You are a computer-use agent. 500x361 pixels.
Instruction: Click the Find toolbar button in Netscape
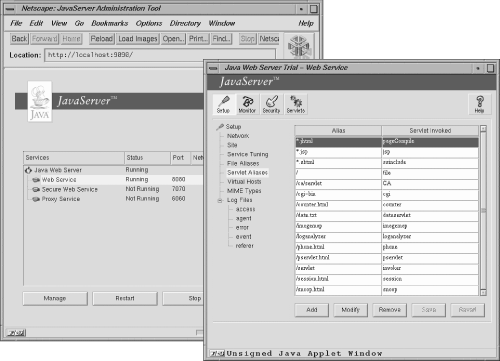222,39
